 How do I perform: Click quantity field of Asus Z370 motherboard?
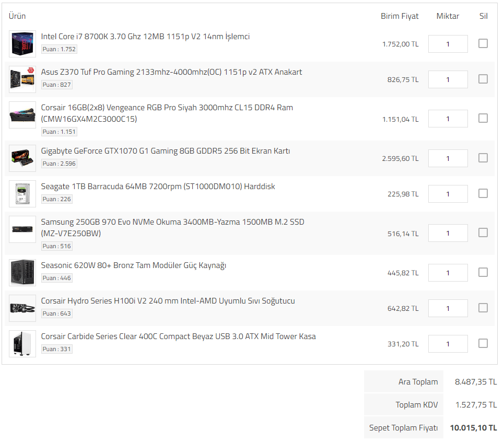pos(448,79)
